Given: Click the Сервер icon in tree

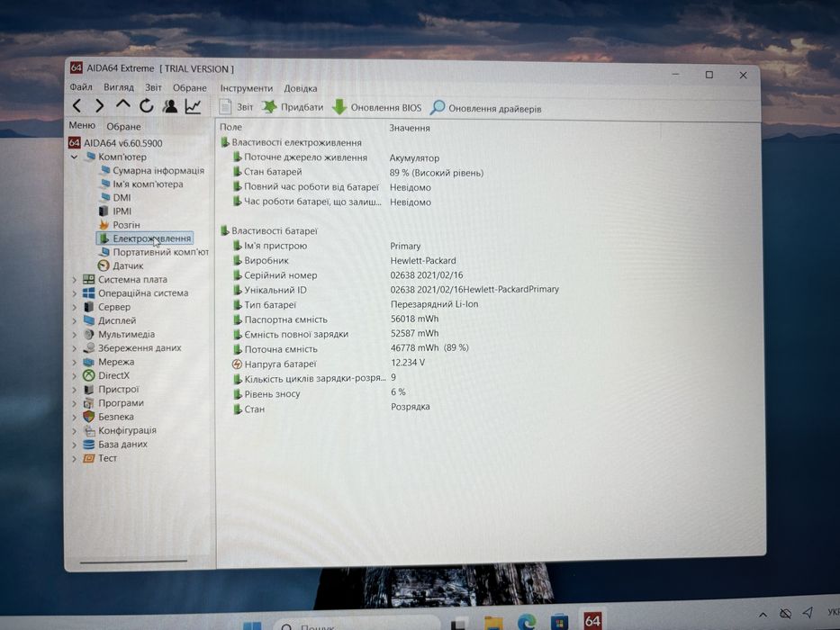Looking at the screenshot, I should tap(88, 307).
